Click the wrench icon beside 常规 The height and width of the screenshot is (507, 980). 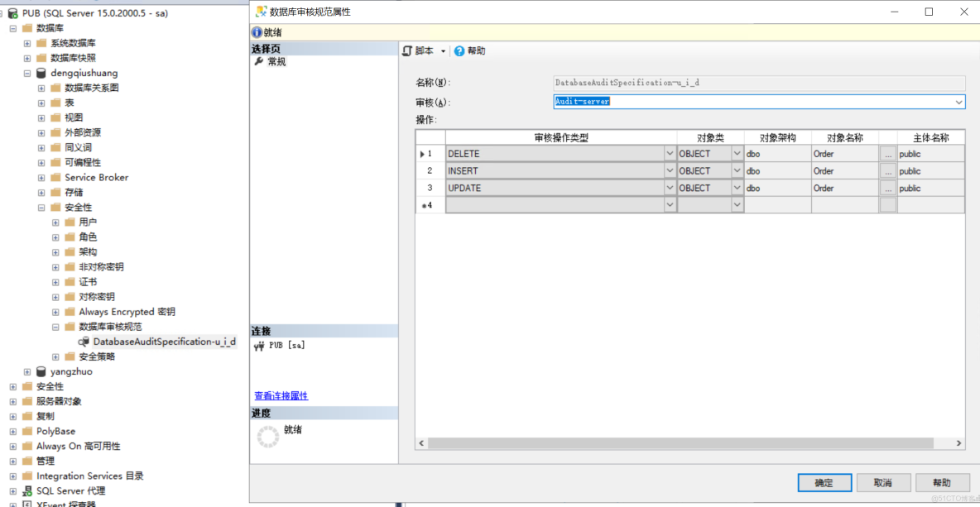(259, 61)
